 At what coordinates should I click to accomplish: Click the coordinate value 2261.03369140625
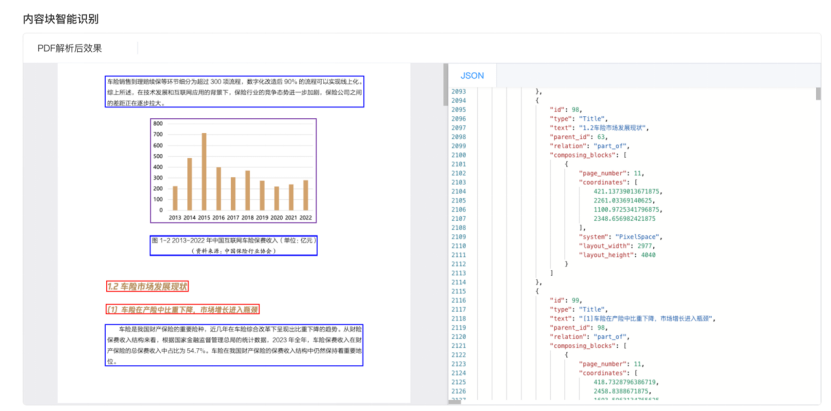click(624, 200)
